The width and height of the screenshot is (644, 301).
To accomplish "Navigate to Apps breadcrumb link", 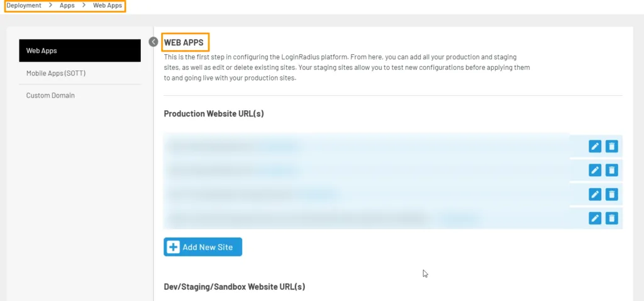I will click(67, 6).
